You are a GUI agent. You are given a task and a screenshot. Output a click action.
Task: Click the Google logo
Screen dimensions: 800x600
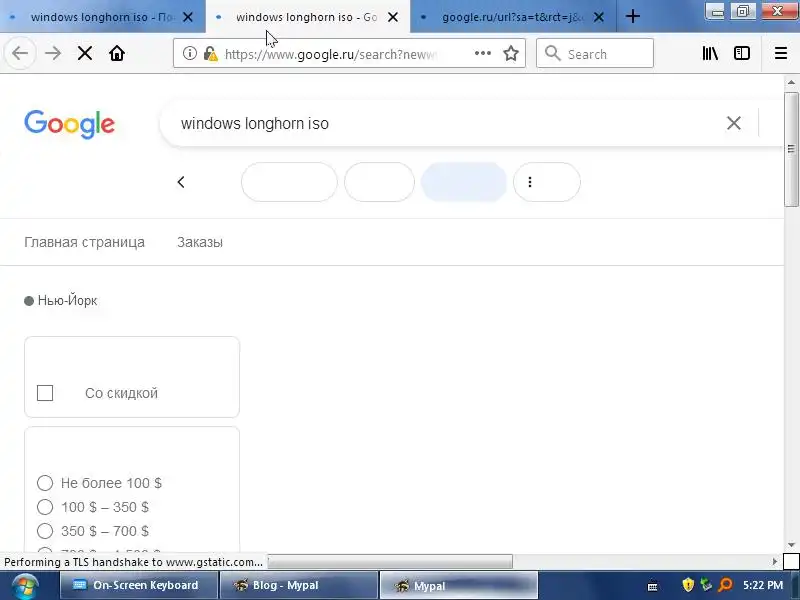(x=69, y=124)
